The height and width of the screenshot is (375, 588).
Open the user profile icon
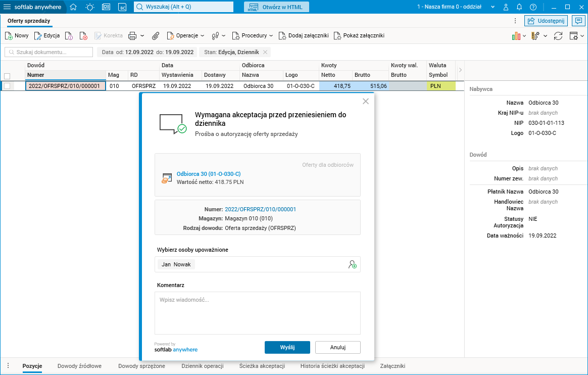click(x=506, y=7)
